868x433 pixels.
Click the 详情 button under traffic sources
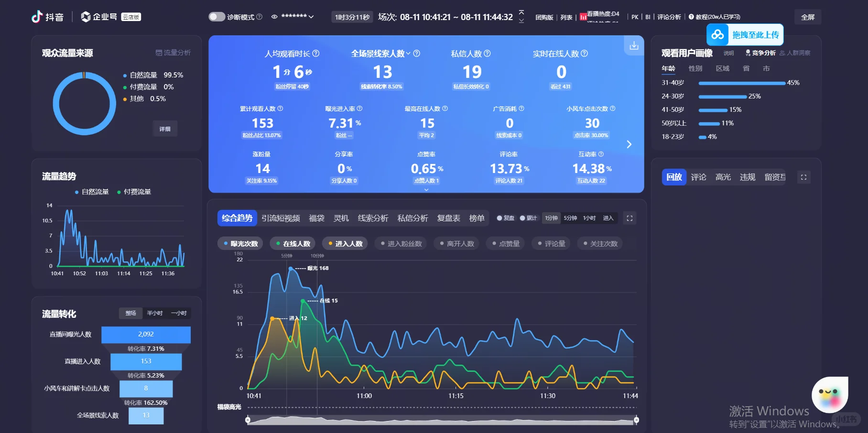click(x=165, y=129)
